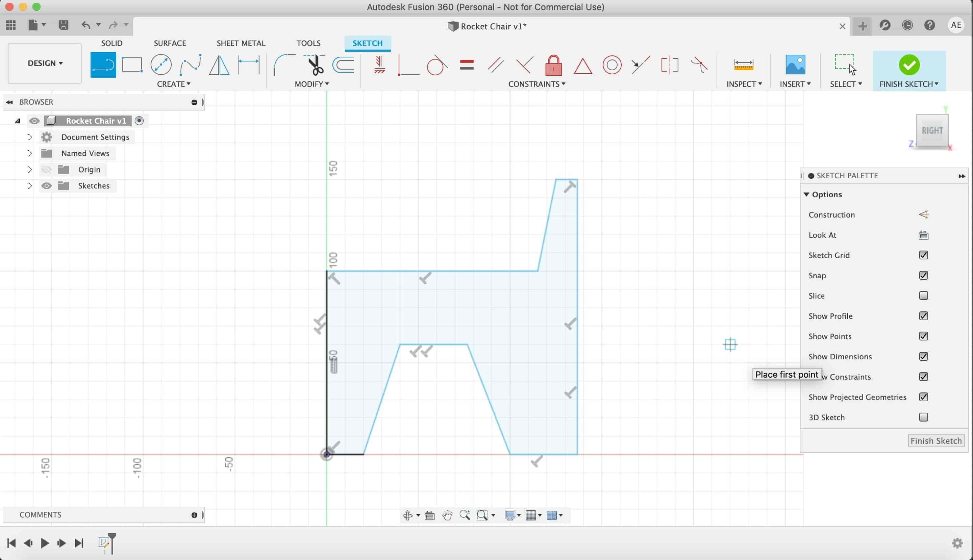Toggle the Snap checkbox
973x560 pixels.
tap(923, 275)
